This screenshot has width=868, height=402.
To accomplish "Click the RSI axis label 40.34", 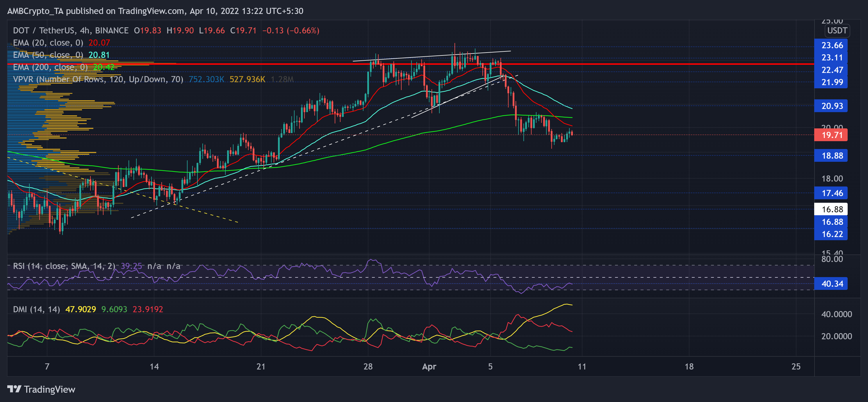I will pos(830,283).
